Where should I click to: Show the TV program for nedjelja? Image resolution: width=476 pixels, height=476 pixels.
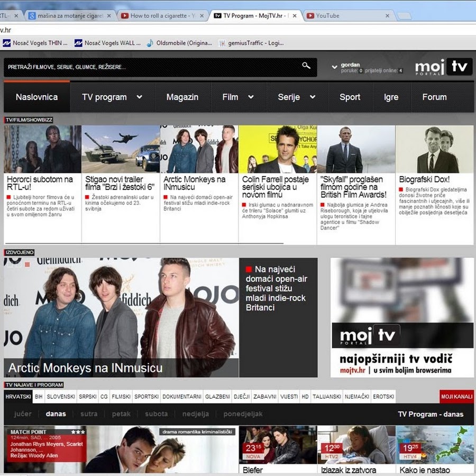196,414
